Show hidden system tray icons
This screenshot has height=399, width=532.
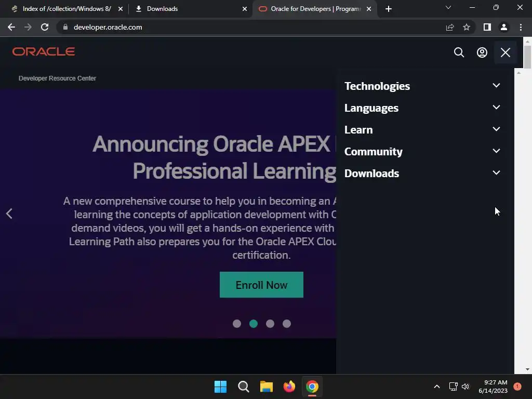pyautogui.click(x=436, y=387)
